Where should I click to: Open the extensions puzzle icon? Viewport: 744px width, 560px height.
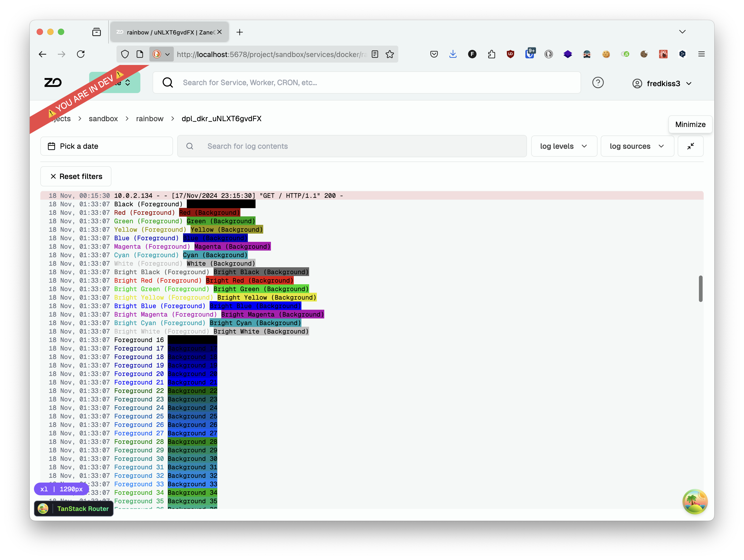pos(491,54)
